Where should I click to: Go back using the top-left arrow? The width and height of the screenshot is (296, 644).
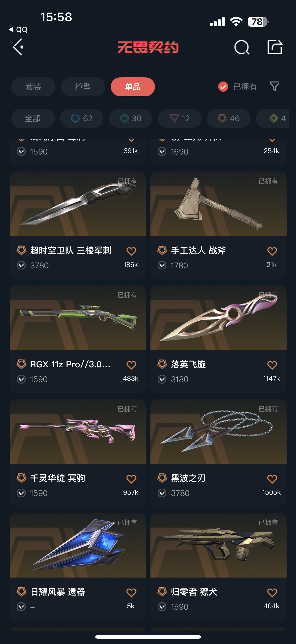(x=18, y=47)
